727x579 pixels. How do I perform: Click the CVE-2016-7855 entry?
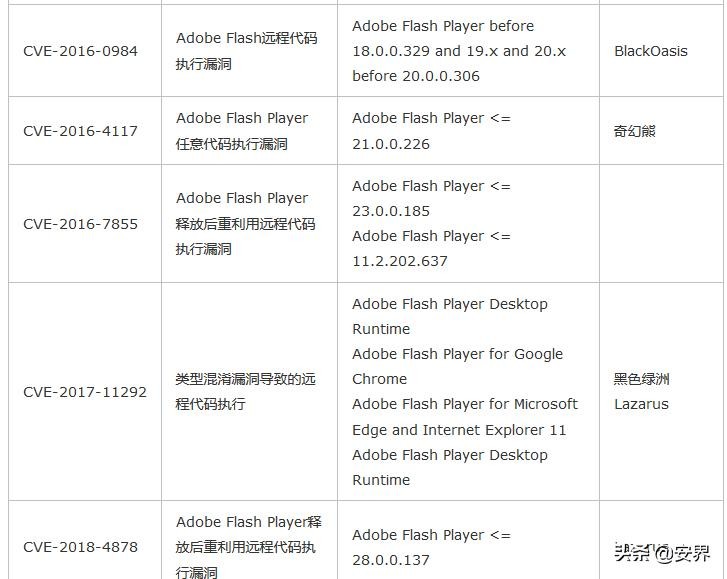point(80,224)
